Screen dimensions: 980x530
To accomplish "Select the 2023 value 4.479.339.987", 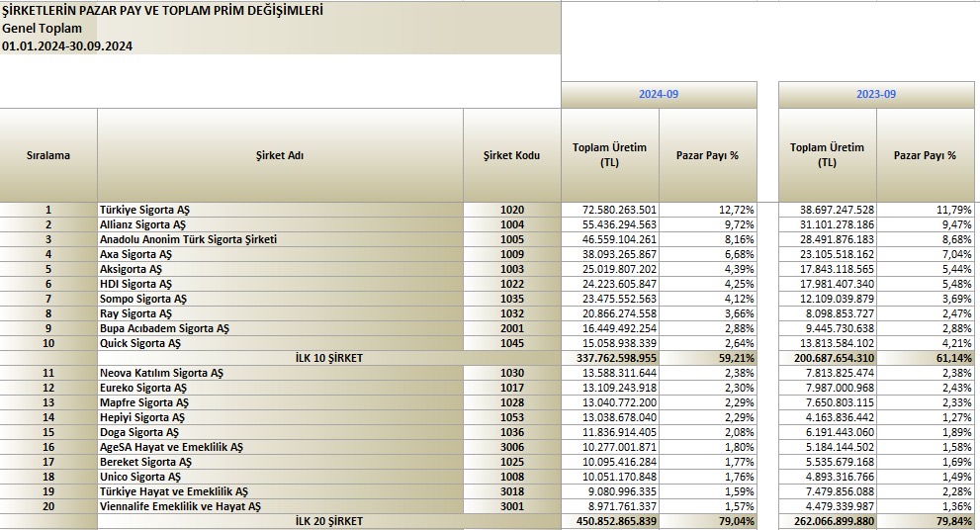I will [828, 507].
